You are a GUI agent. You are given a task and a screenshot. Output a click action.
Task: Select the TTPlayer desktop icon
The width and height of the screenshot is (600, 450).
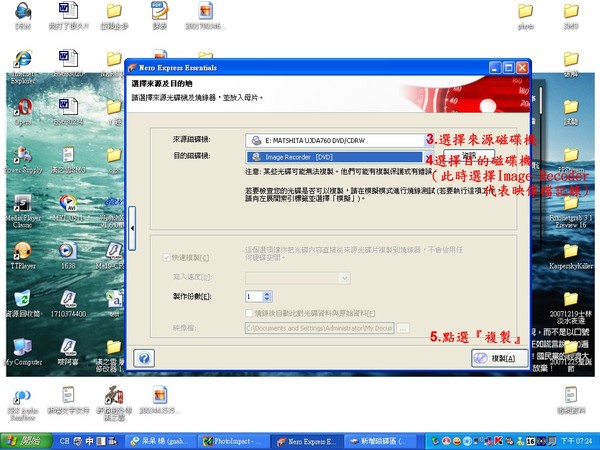23,256
